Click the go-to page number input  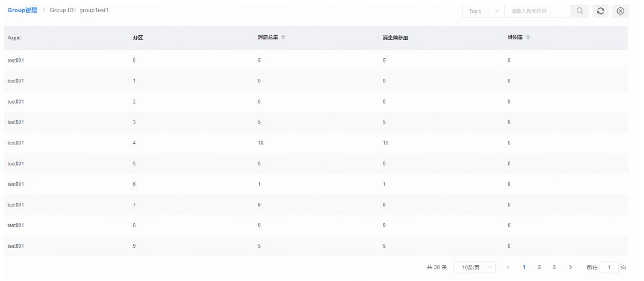pyautogui.click(x=609, y=268)
